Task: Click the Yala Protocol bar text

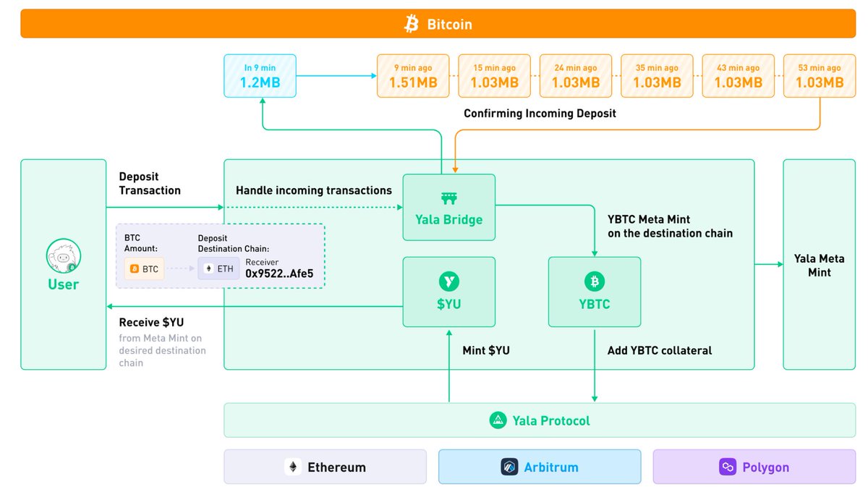Action: [x=551, y=420]
